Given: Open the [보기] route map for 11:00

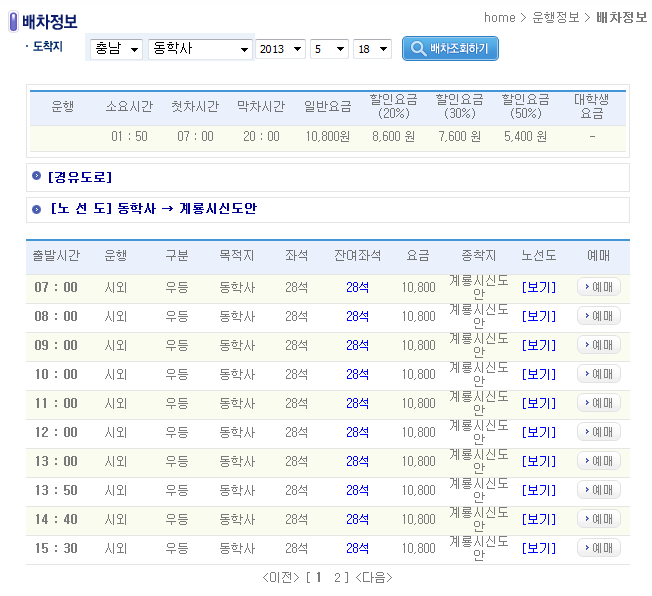Looking at the screenshot, I should coord(539,403).
